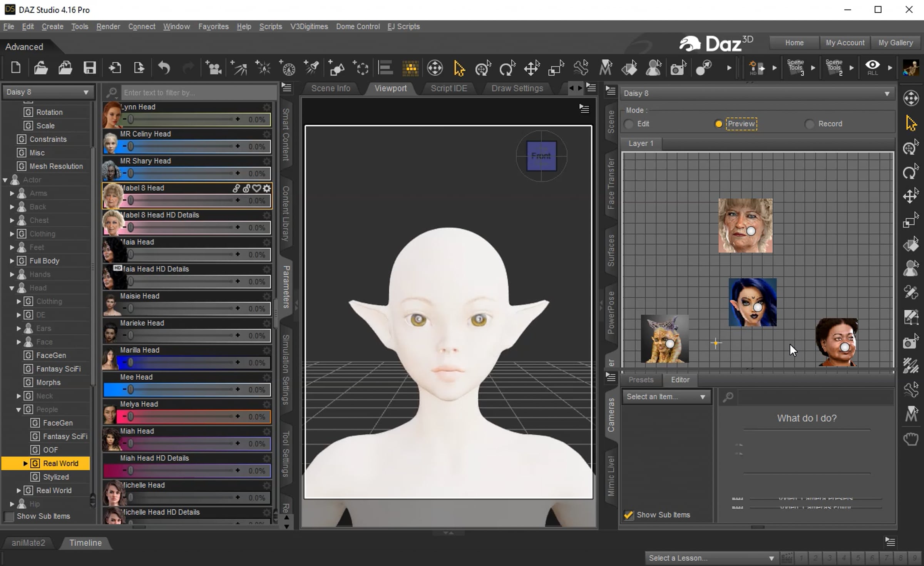Open the viewport options menu icon
This screenshot has height=566, width=924.
tap(584, 109)
